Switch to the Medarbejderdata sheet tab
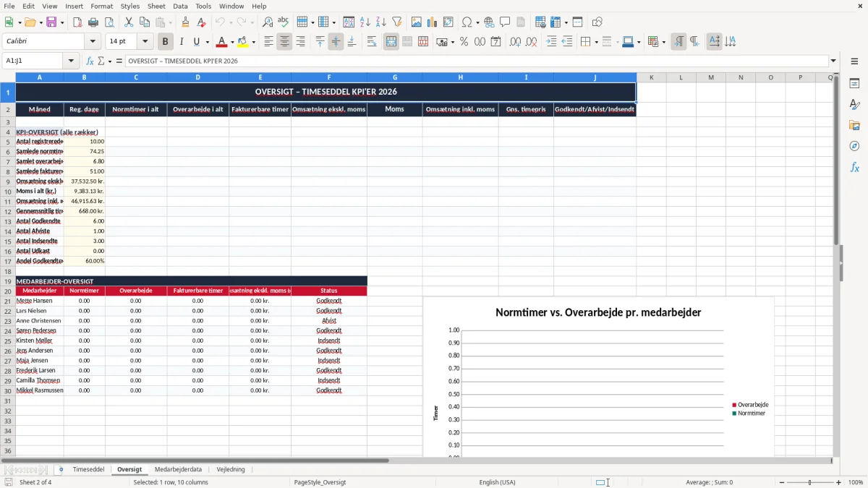This screenshot has width=868, height=488. tap(178, 469)
